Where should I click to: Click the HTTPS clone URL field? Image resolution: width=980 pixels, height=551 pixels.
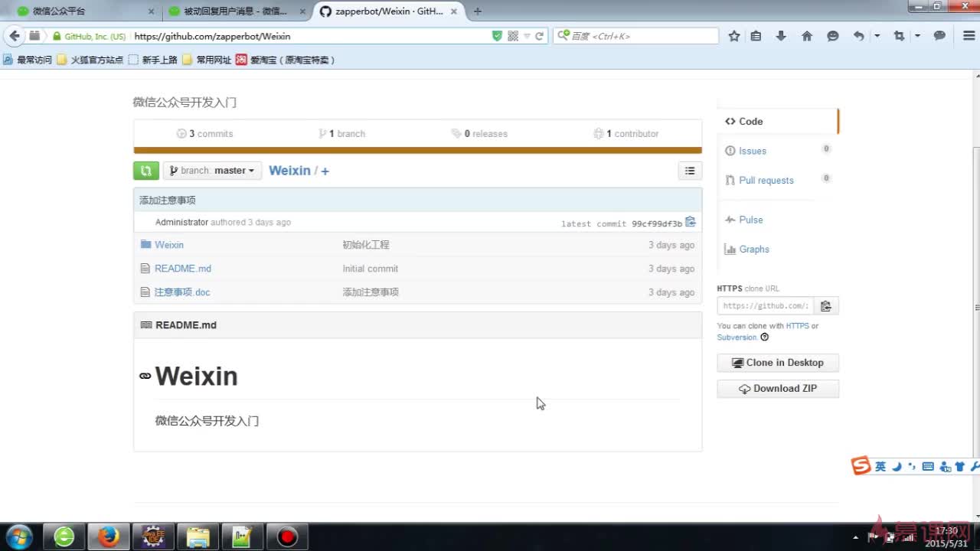[x=765, y=305]
